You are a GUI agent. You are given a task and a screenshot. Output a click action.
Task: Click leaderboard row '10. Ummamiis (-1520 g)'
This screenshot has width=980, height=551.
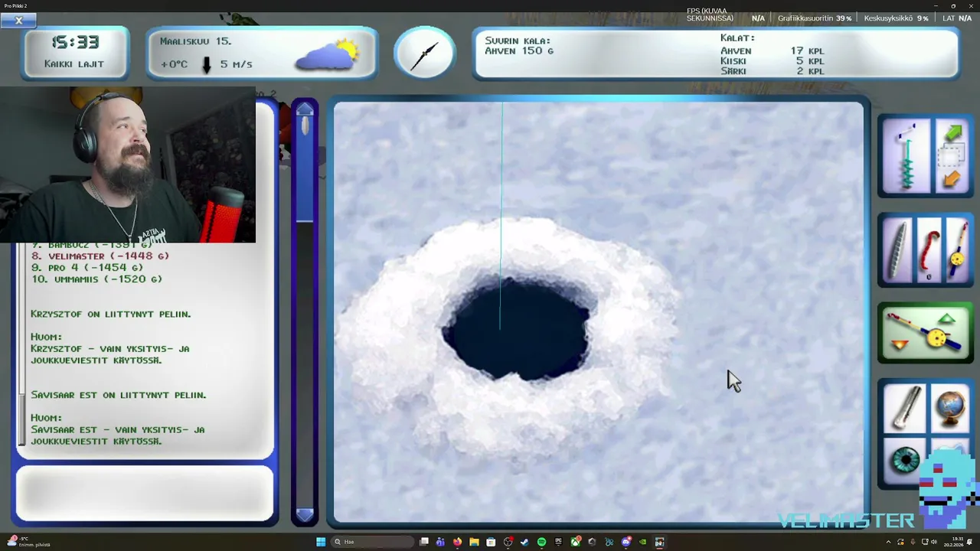(96, 279)
